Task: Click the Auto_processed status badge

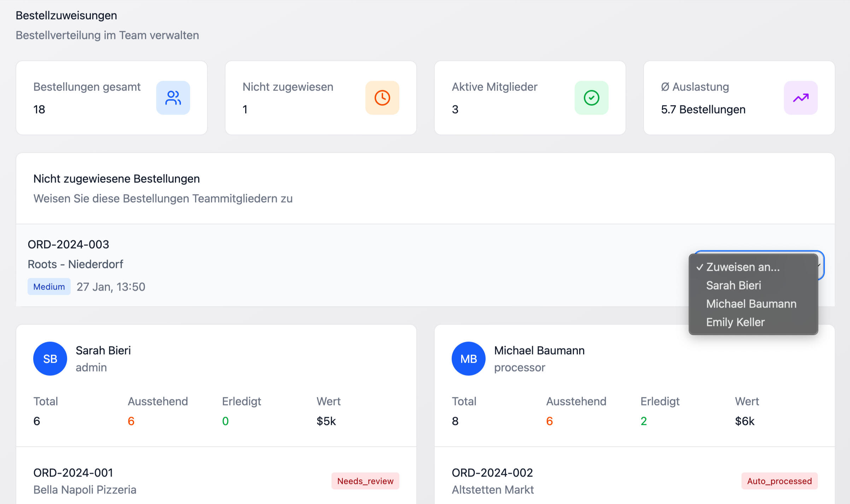Action: tap(779, 481)
